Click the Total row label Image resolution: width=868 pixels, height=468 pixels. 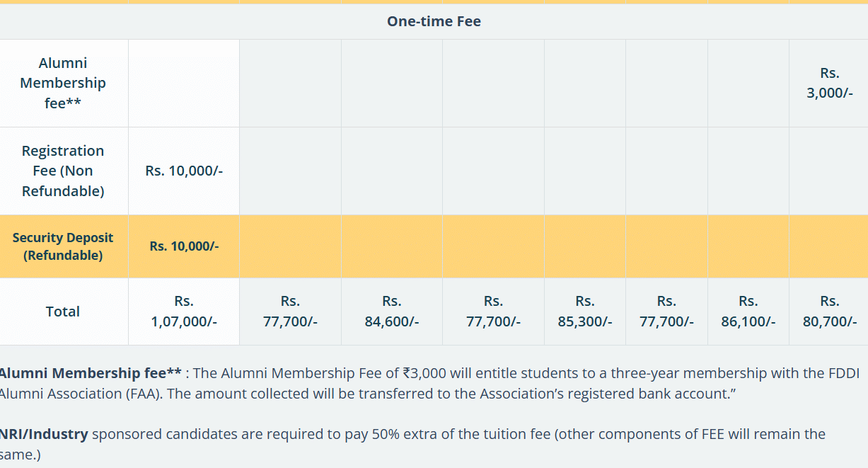(63, 312)
